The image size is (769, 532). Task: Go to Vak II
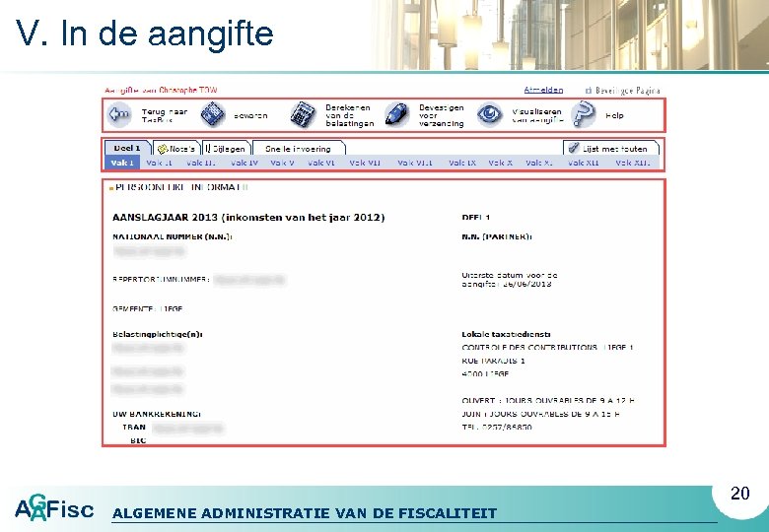click(160, 163)
